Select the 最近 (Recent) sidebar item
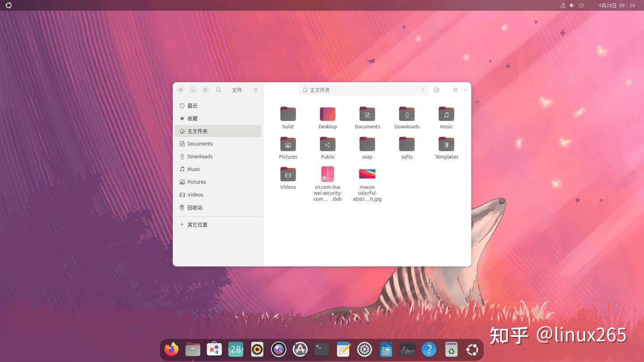The height and width of the screenshot is (362, 644). (192, 105)
